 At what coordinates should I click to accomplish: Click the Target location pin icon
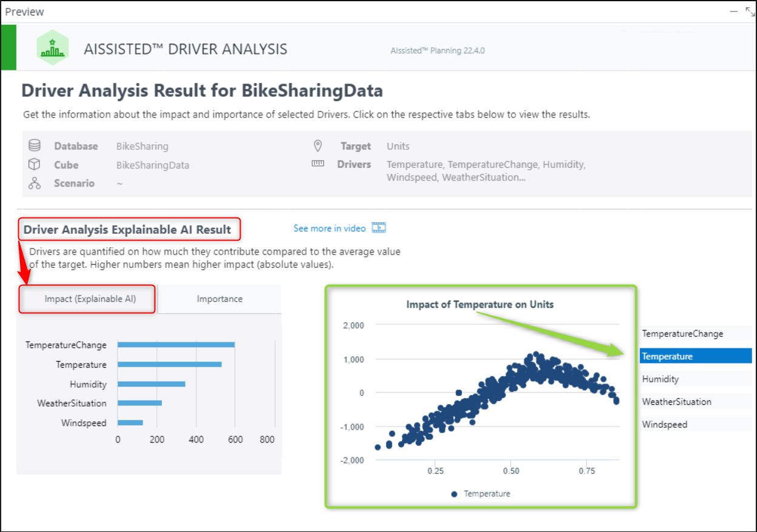click(317, 145)
